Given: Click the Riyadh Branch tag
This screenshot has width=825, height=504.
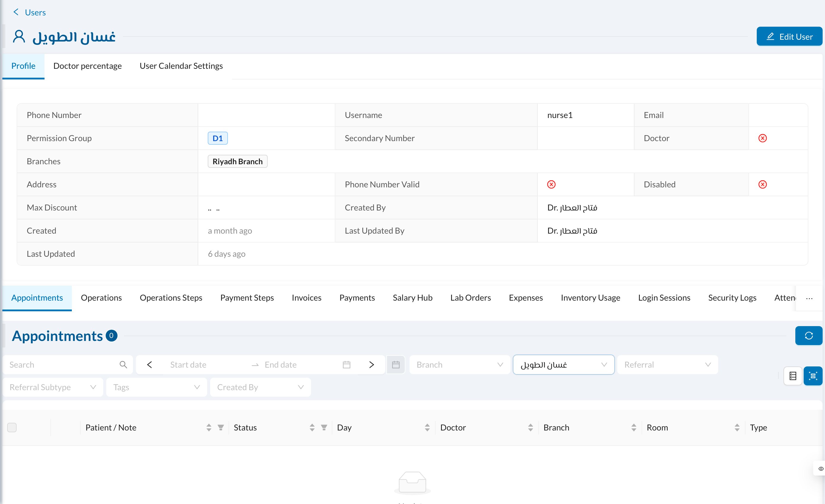Looking at the screenshot, I should click(237, 161).
